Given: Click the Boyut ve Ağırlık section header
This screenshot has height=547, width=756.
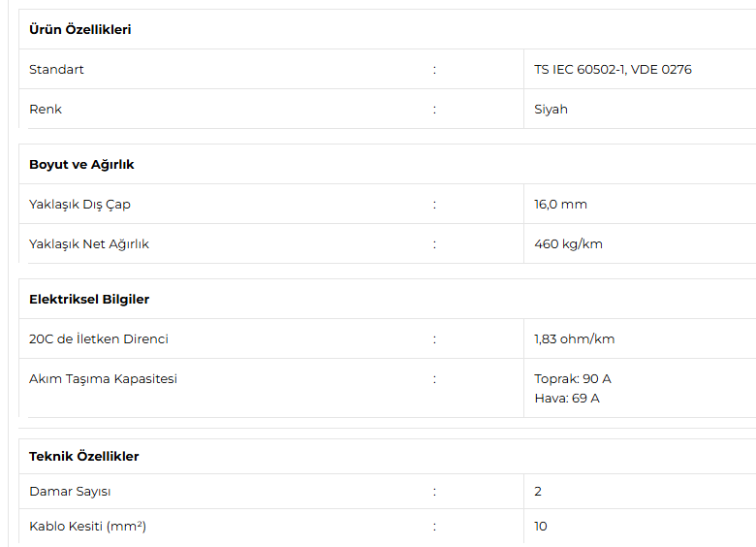Looking at the screenshot, I should [x=81, y=165].
